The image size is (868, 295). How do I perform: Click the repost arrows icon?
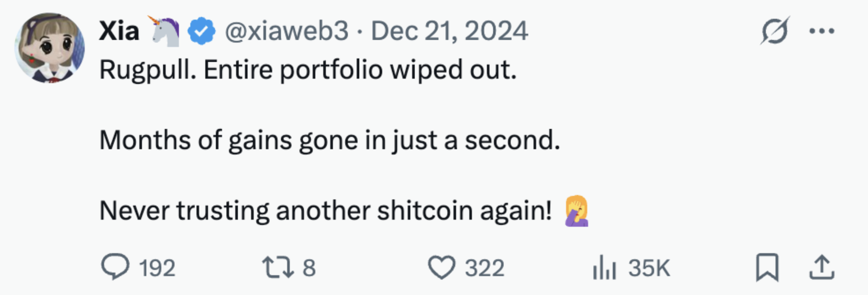(278, 267)
